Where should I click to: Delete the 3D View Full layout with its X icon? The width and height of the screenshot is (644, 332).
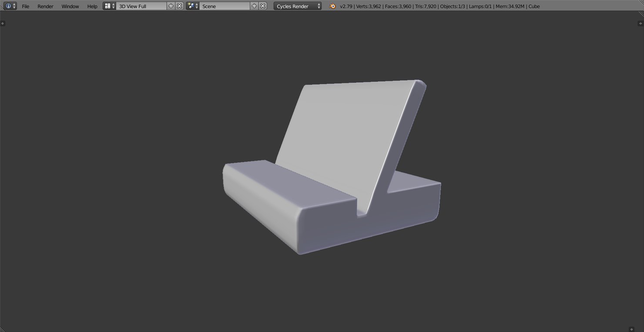[179, 6]
